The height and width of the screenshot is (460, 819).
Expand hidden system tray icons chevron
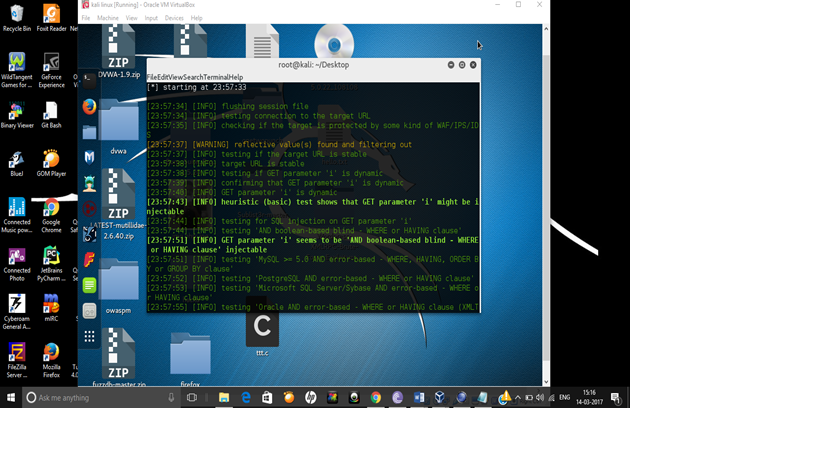pos(518,397)
